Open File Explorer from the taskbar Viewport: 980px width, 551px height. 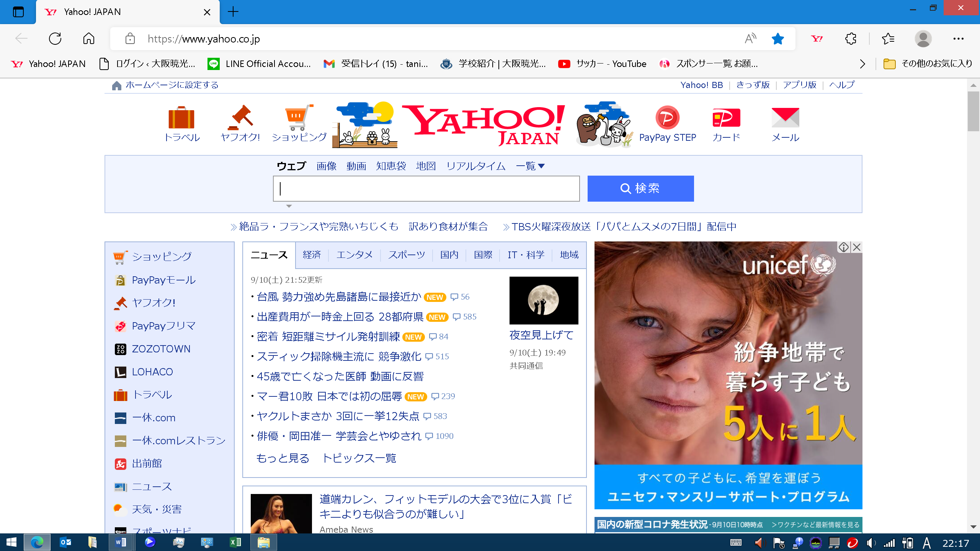click(263, 542)
